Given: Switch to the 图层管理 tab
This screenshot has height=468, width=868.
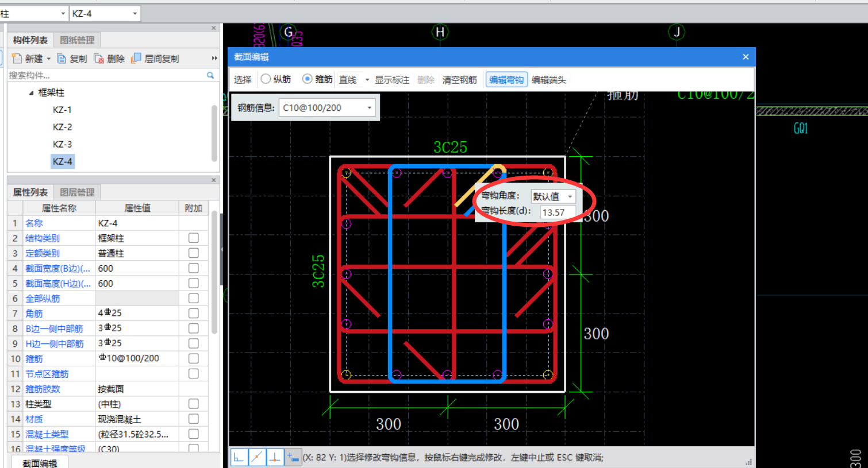Looking at the screenshot, I should [x=77, y=192].
